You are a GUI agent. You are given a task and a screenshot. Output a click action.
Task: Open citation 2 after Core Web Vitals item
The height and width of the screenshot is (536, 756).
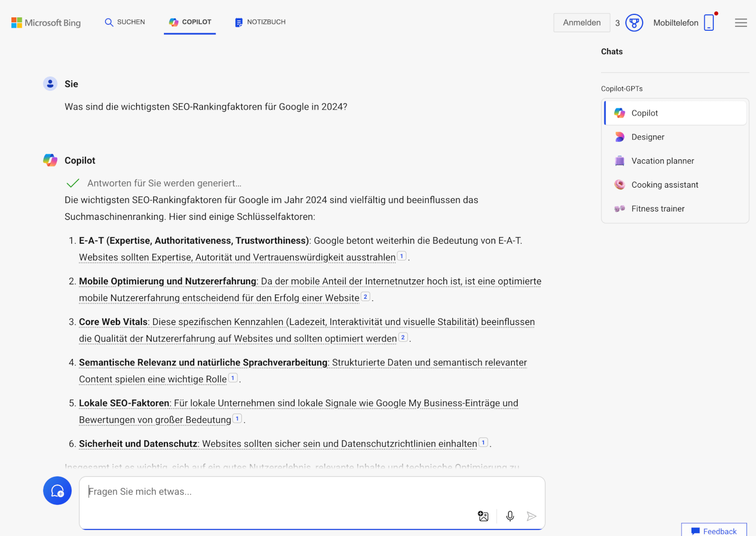click(x=403, y=337)
